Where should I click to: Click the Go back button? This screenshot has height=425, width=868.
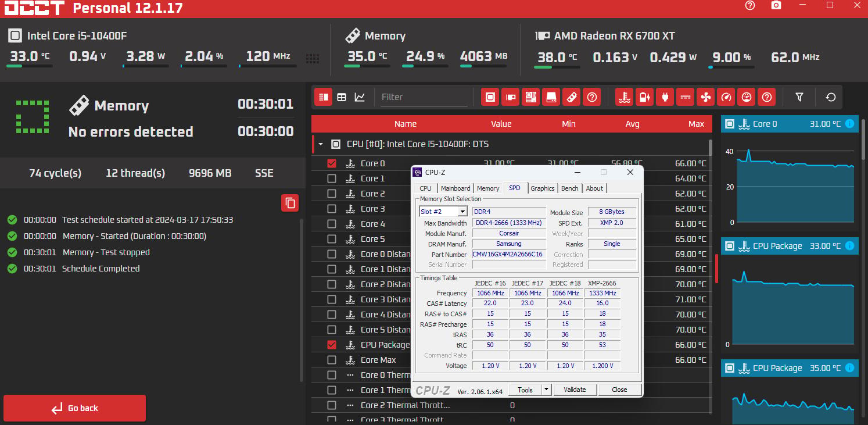[74, 408]
